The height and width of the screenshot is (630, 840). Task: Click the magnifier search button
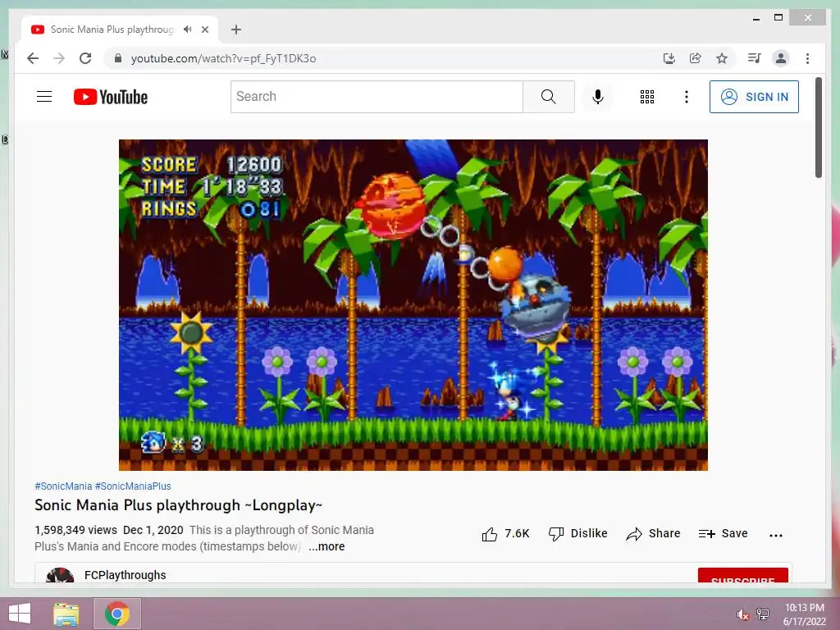(x=549, y=97)
